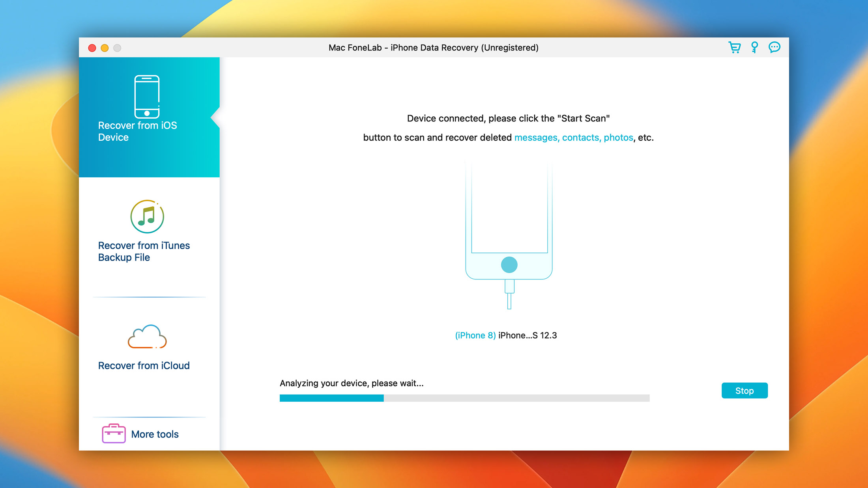The height and width of the screenshot is (488, 868).
Task: Click the 'Analyzing your device, please wait...' text
Action: click(352, 383)
